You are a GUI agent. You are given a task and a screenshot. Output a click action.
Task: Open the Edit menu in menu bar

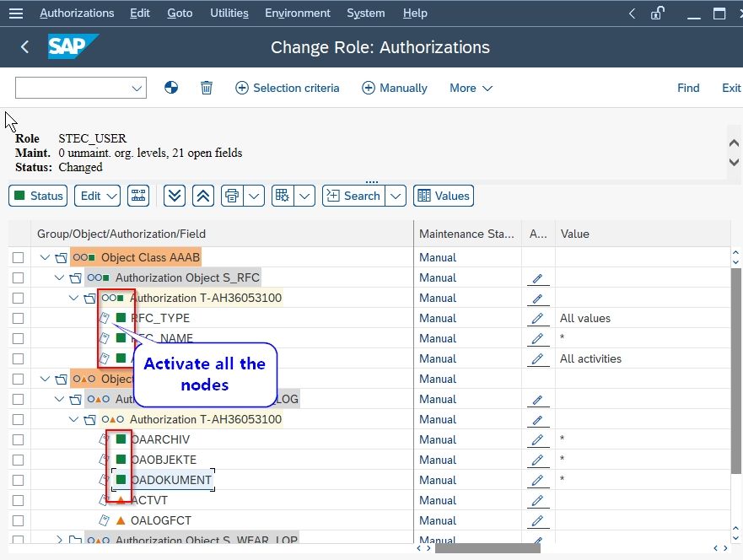[x=140, y=13]
